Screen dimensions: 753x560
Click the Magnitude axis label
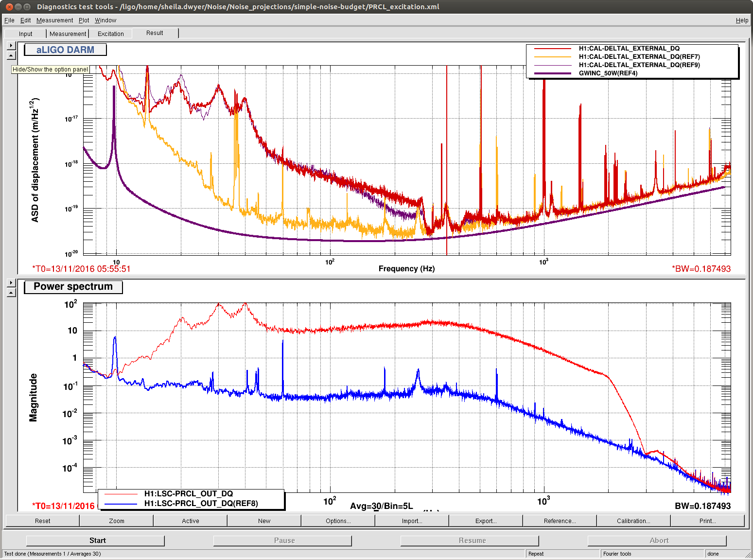33,398
